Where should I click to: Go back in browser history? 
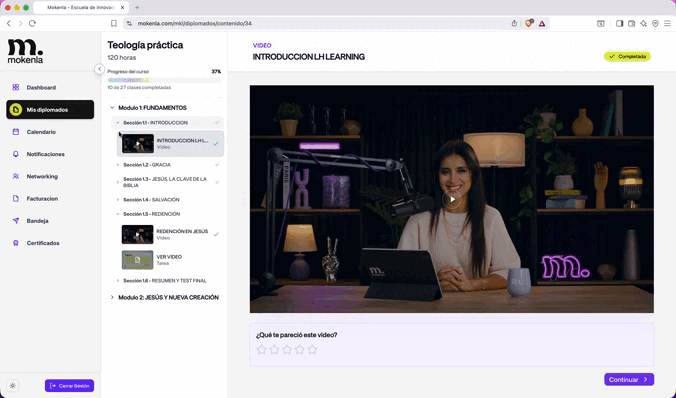(x=9, y=23)
